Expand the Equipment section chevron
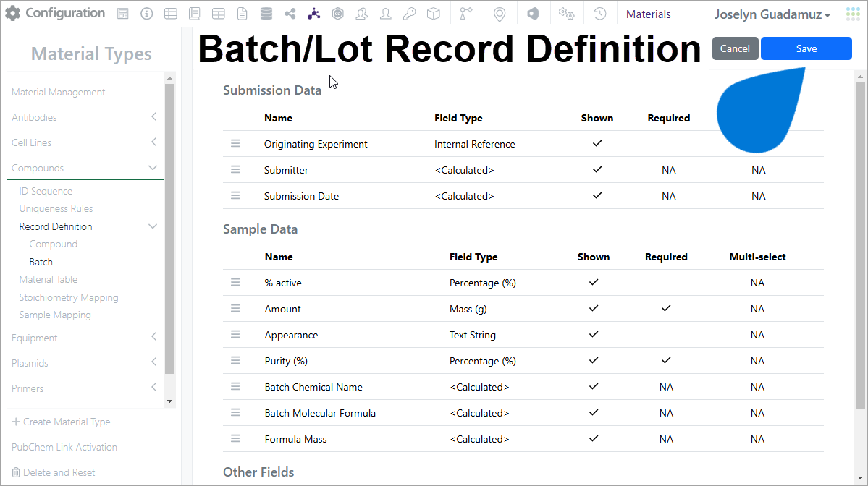 (x=154, y=337)
